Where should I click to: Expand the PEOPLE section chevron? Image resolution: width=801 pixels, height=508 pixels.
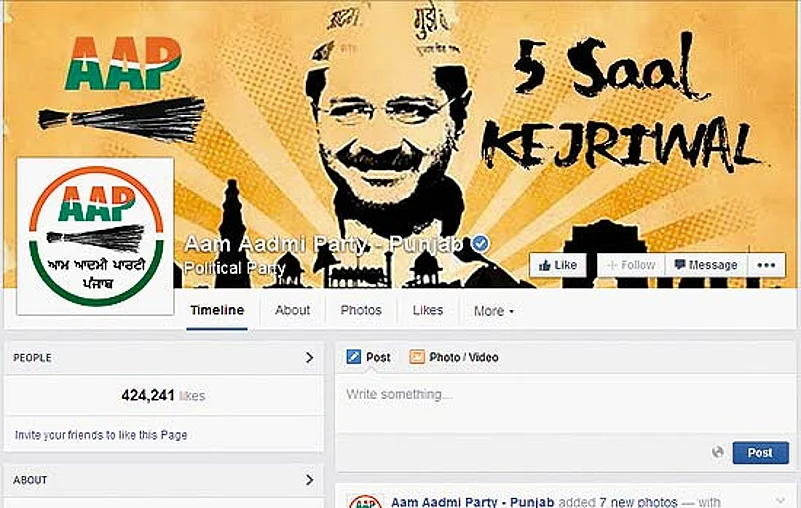[x=309, y=358]
